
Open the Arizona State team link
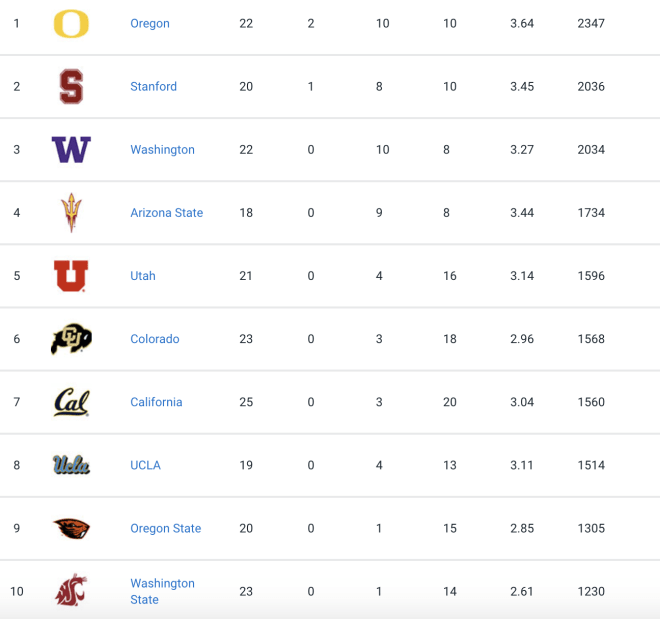(167, 213)
